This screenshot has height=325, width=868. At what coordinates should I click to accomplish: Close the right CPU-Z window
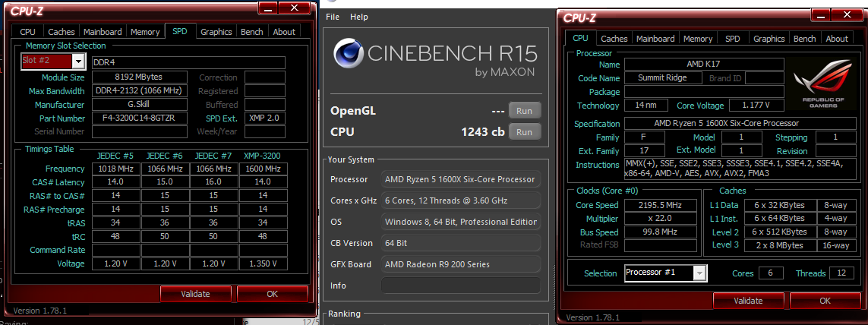pyautogui.click(x=847, y=15)
